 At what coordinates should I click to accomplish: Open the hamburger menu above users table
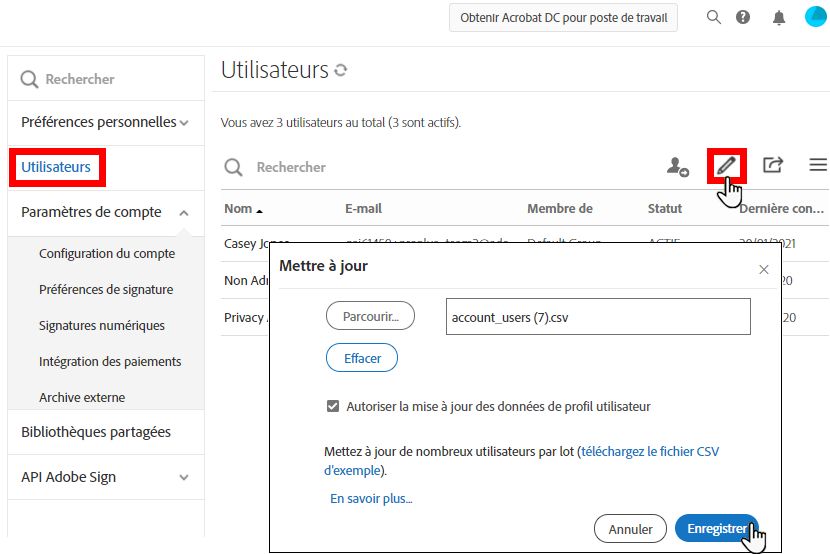pos(818,165)
